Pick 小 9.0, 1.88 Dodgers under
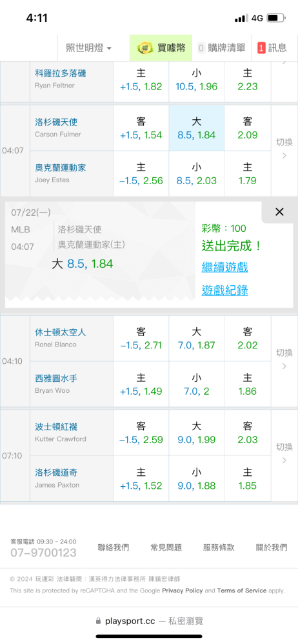 click(197, 479)
